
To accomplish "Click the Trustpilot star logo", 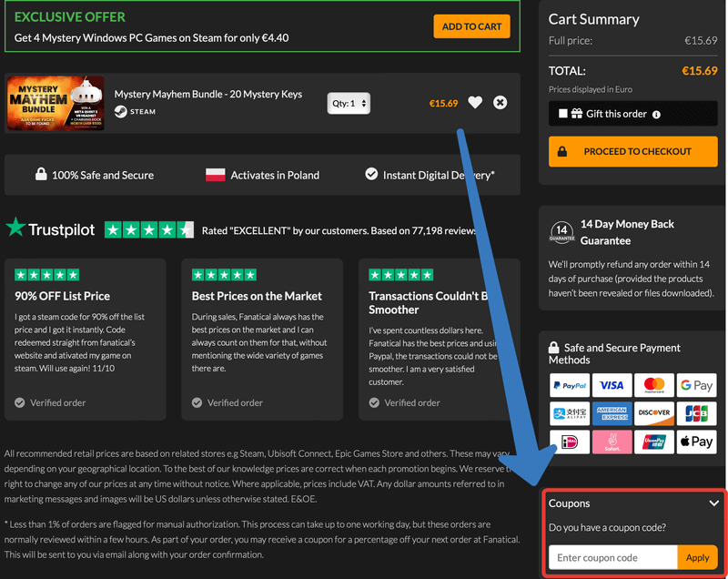I will tap(15, 227).
